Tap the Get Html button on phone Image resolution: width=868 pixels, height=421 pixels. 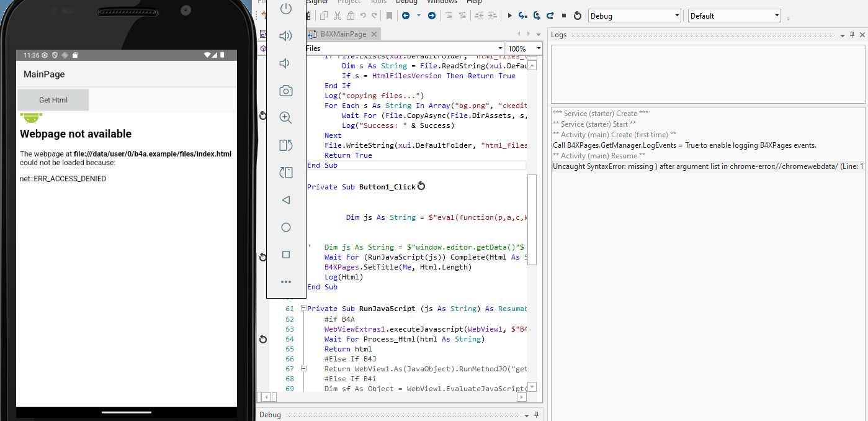coord(53,100)
